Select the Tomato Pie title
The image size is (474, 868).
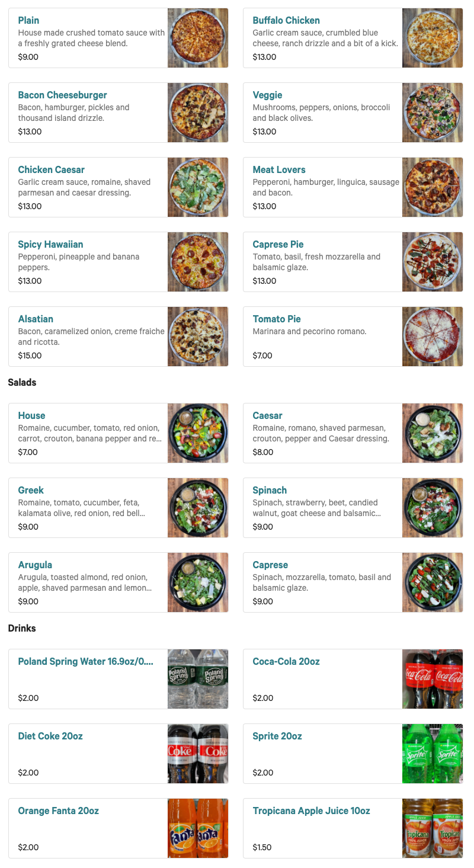[277, 319]
